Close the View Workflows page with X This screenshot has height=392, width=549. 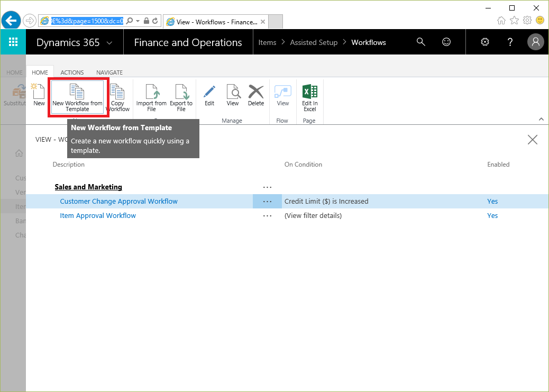[533, 140]
